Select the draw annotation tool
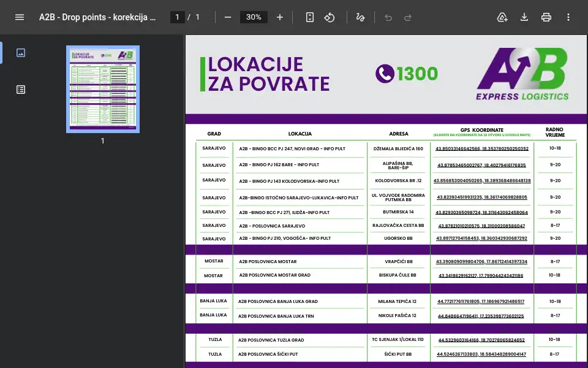This screenshot has height=368, width=588. pyautogui.click(x=360, y=17)
